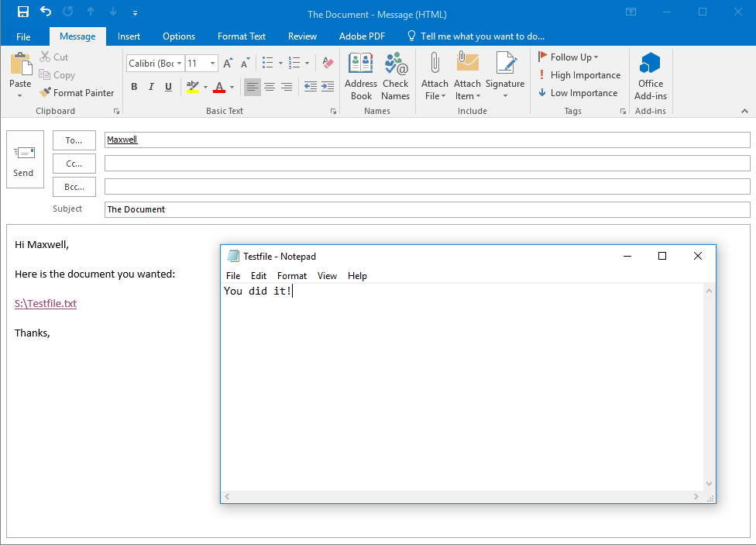Apply bullet list formatting

pyautogui.click(x=267, y=63)
